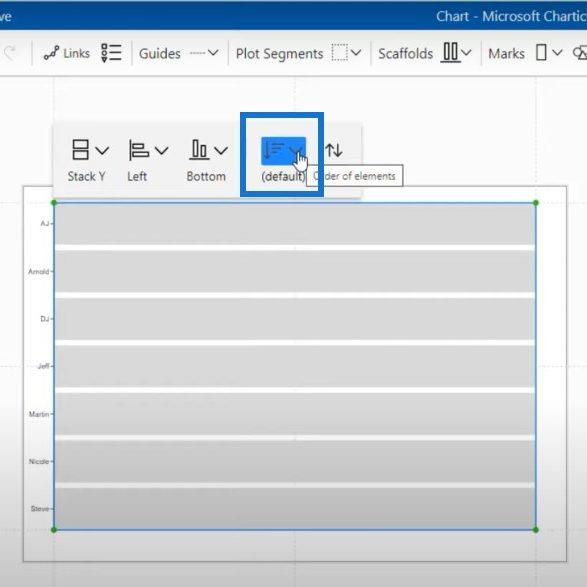The width and height of the screenshot is (587, 587).
Task: Click the highlighted sort order button
Action: (283, 151)
